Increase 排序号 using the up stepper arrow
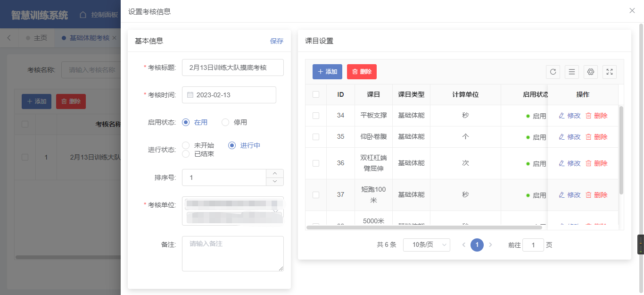This screenshot has width=644, height=295. pyautogui.click(x=275, y=173)
